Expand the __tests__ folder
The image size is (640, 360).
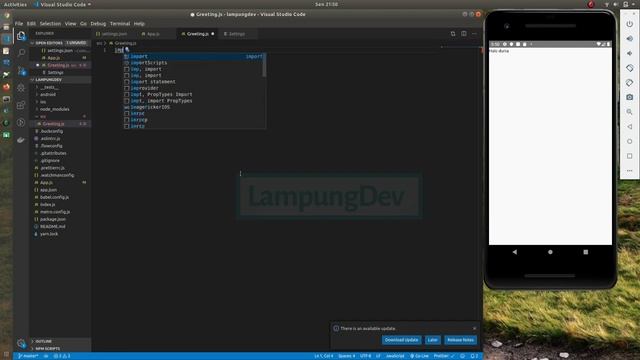pyautogui.click(x=49, y=87)
